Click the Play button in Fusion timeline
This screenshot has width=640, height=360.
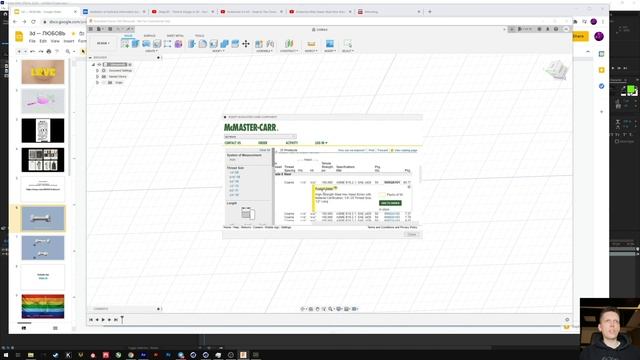[x=103, y=320]
